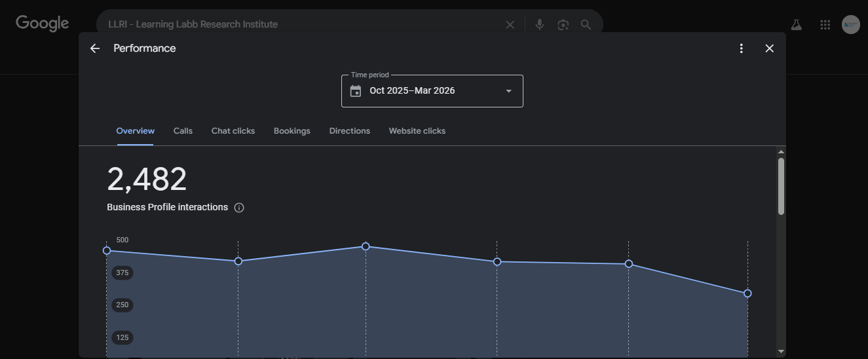Switch to the Calls tab
Viewport: 868px width, 359px height.
tap(183, 131)
